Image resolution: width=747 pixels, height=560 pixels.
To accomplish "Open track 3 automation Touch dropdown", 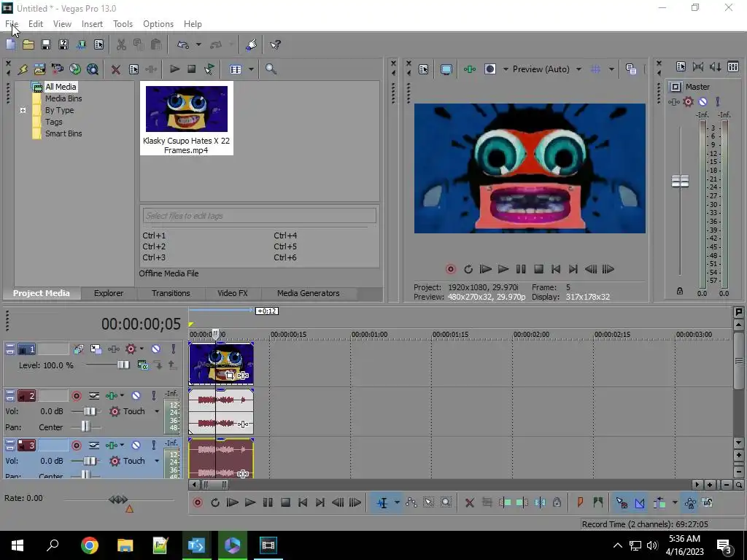I will [x=157, y=461].
